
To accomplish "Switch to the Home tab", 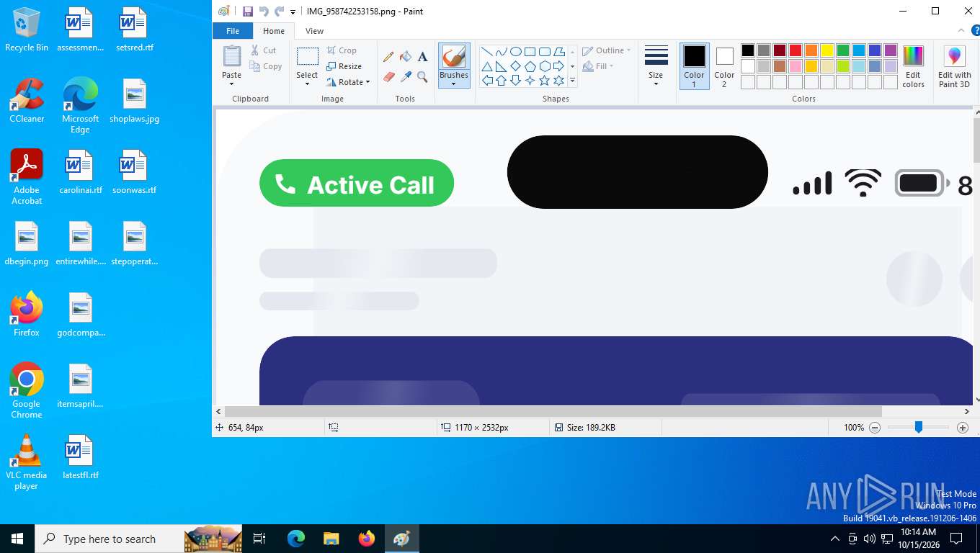I will pyautogui.click(x=274, y=31).
